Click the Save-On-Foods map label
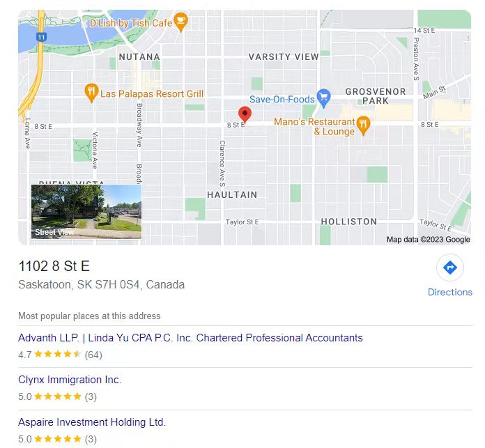485x448 pixels. tap(282, 99)
